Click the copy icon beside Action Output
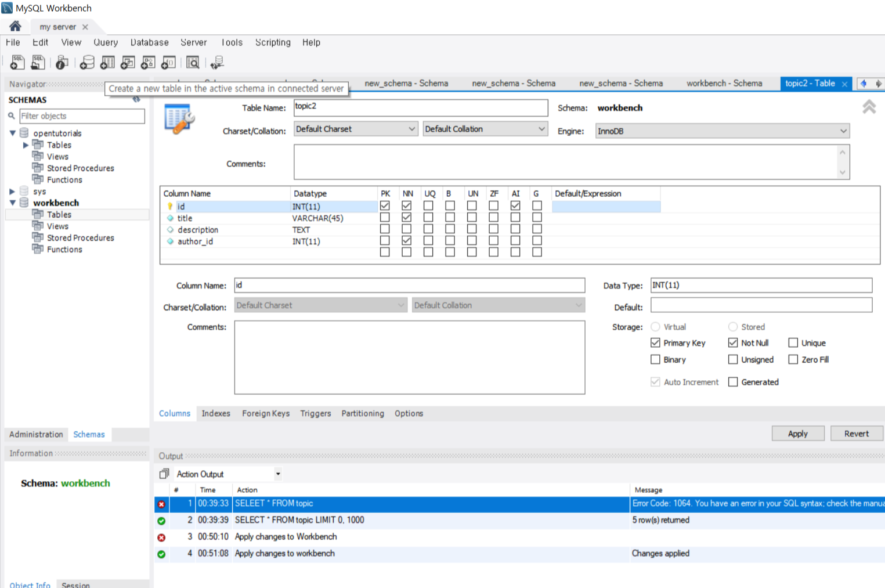 [x=164, y=474]
